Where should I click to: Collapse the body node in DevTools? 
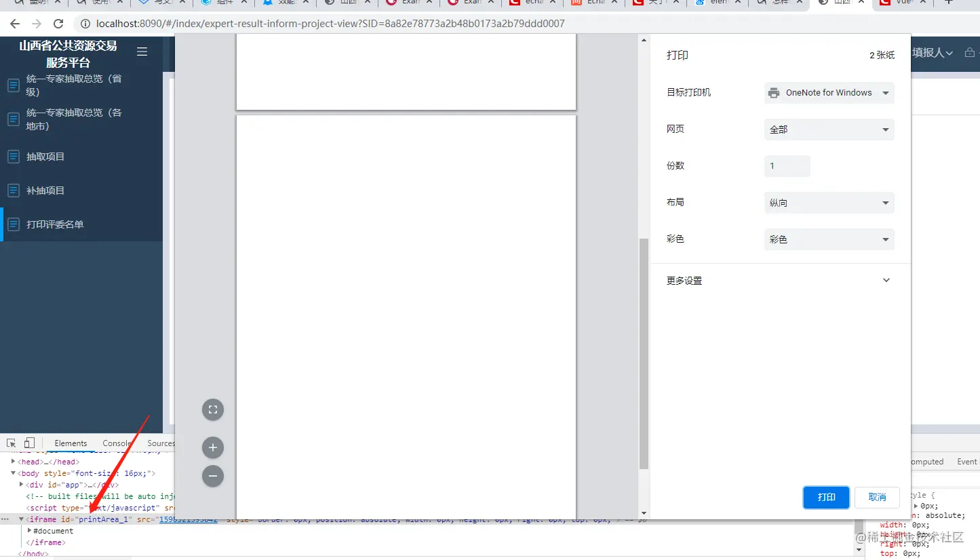(x=13, y=473)
